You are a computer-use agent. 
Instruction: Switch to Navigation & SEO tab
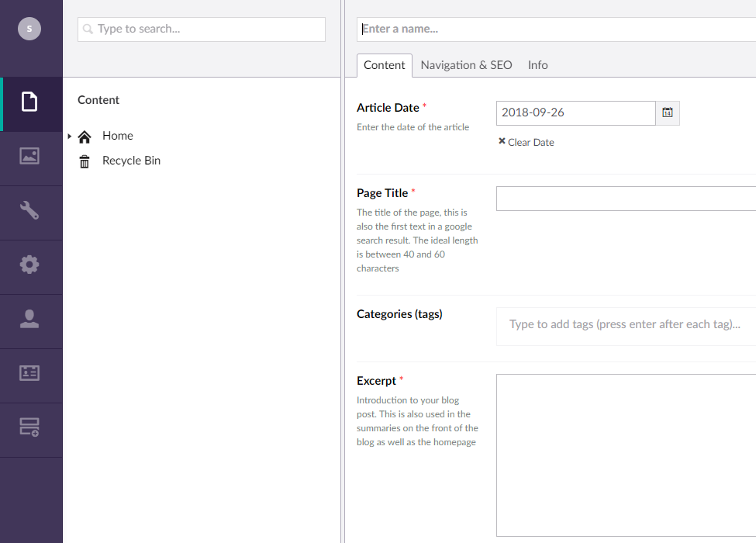point(466,65)
